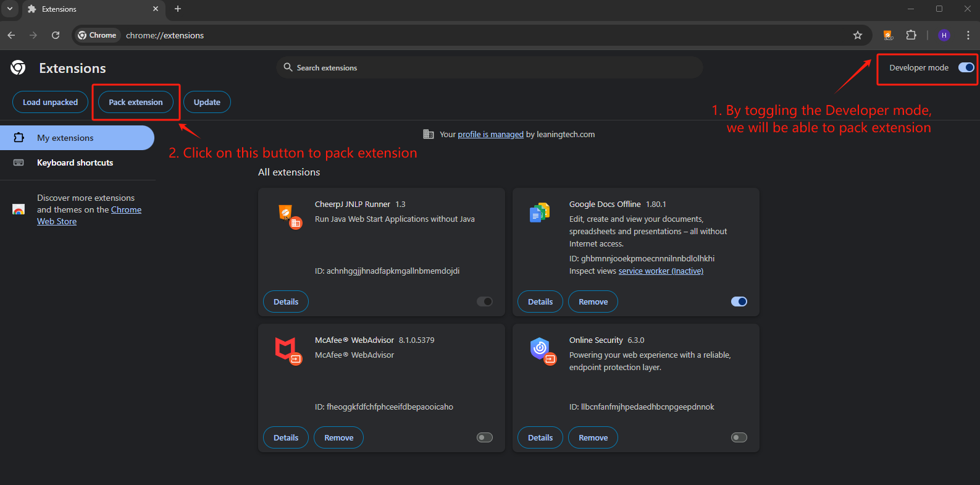Click the Pack extension button
The image size is (980, 485).
(136, 103)
